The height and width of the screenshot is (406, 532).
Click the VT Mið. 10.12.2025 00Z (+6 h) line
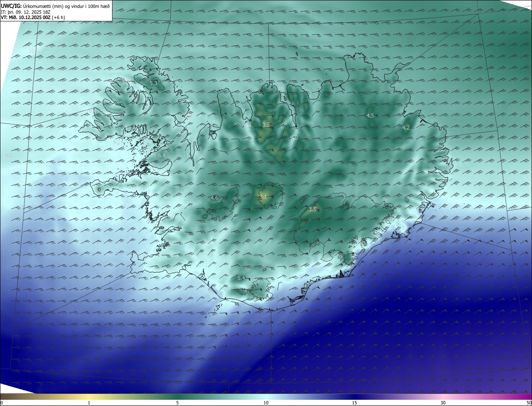[x=33, y=17]
